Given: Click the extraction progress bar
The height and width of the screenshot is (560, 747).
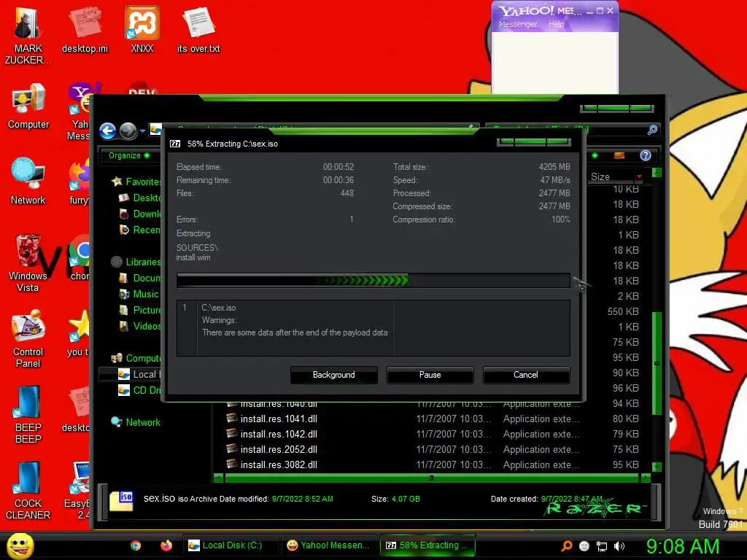Looking at the screenshot, I should pos(373,281).
